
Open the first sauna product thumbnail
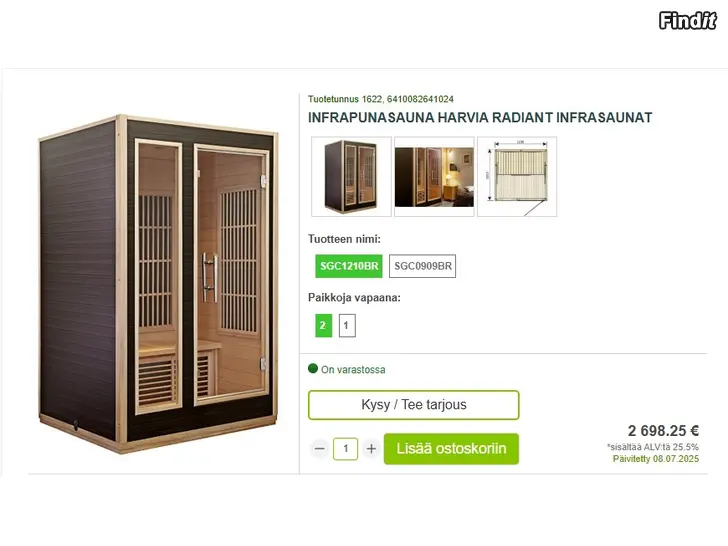(x=351, y=176)
